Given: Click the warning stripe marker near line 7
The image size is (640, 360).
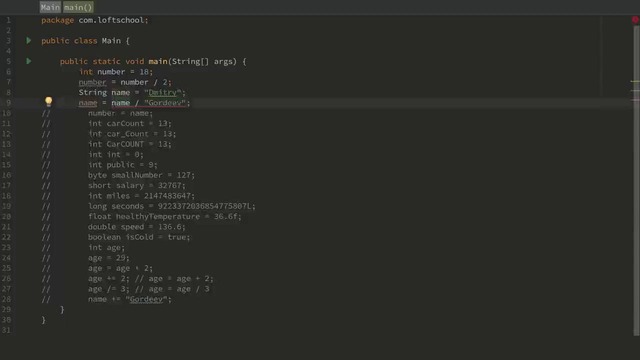Looking at the screenshot, I should pyautogui.click(x=635, y=82).
